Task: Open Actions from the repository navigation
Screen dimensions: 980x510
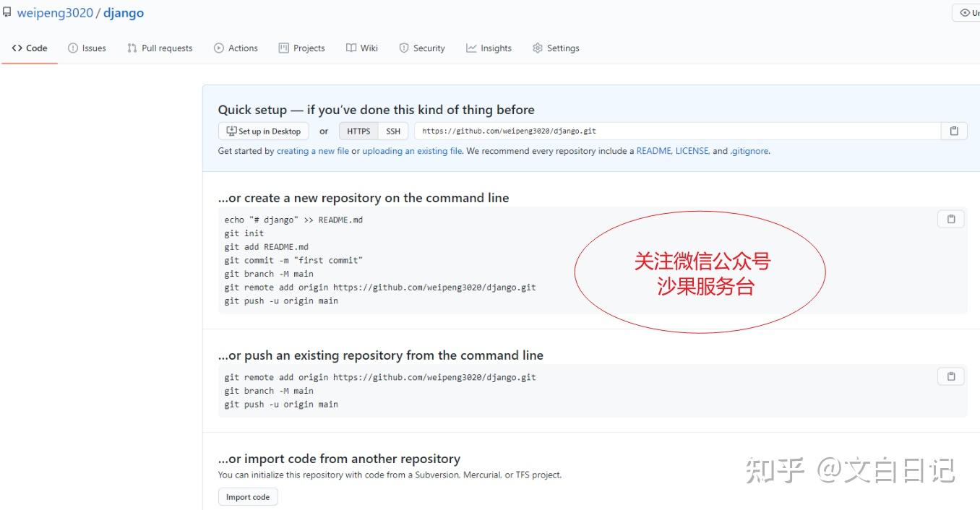Action: [218, 48]
